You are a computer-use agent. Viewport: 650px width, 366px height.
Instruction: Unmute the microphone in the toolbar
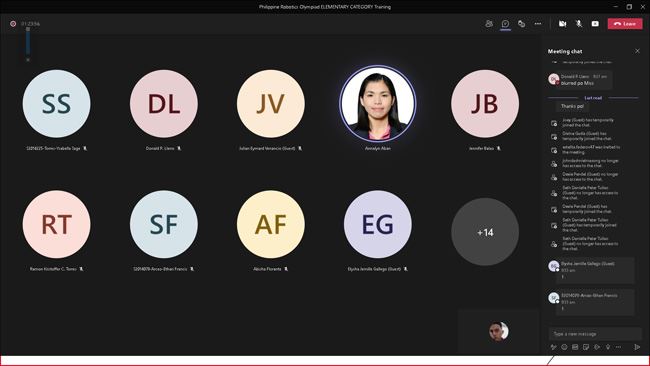pos(579,24)
